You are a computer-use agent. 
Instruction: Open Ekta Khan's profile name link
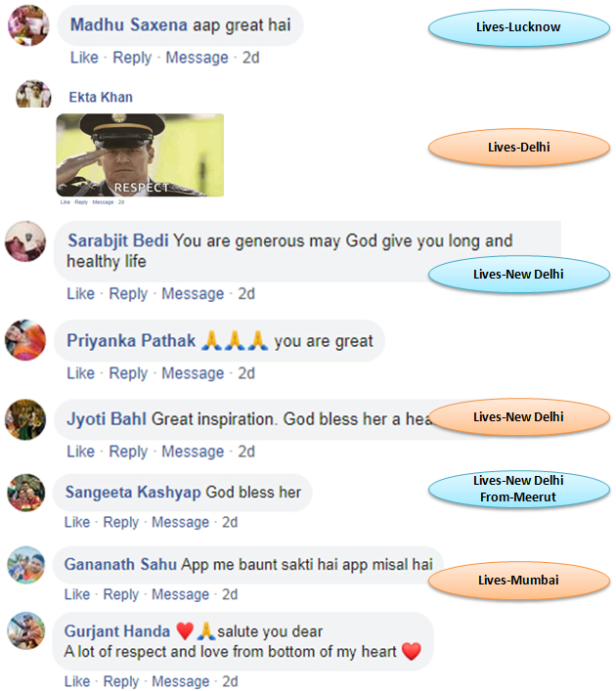coord(101,98)
